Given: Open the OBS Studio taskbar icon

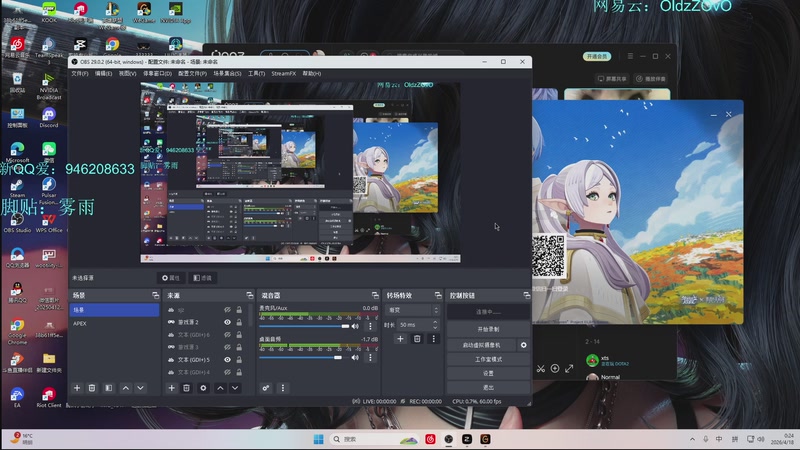Looking at the screenshot, I should click(x=448, y=439).
